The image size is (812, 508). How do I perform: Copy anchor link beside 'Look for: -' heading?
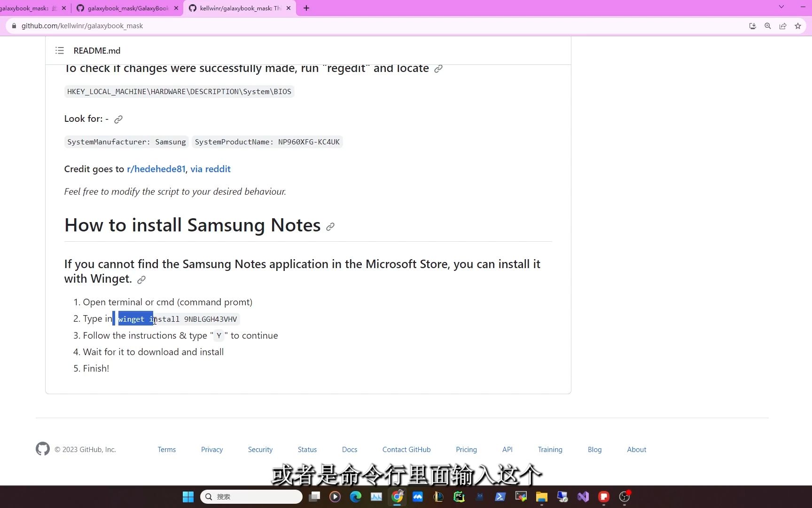point(118,119)
